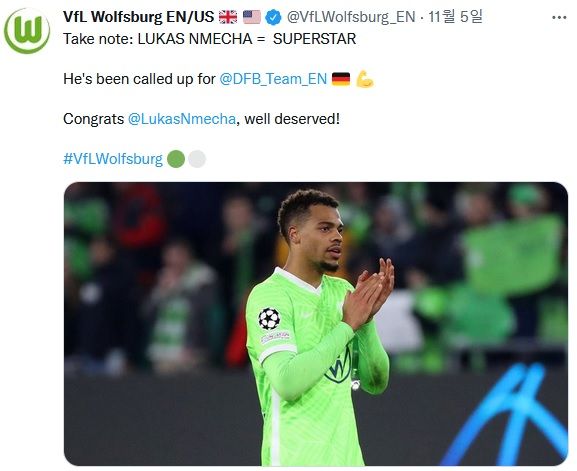This screenshot has width=577, height=471.
Task: Click the UK flag emoji in name
Action: coord(228,17)
